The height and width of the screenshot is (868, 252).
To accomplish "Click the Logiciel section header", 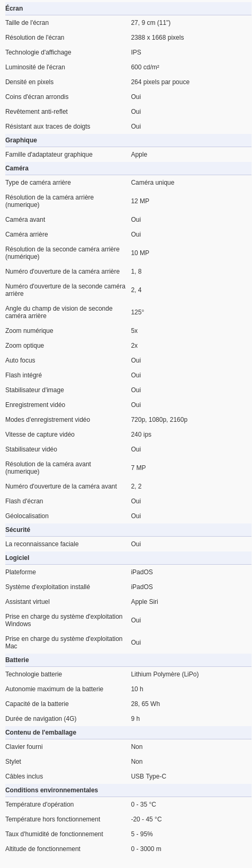I will 17,558.
